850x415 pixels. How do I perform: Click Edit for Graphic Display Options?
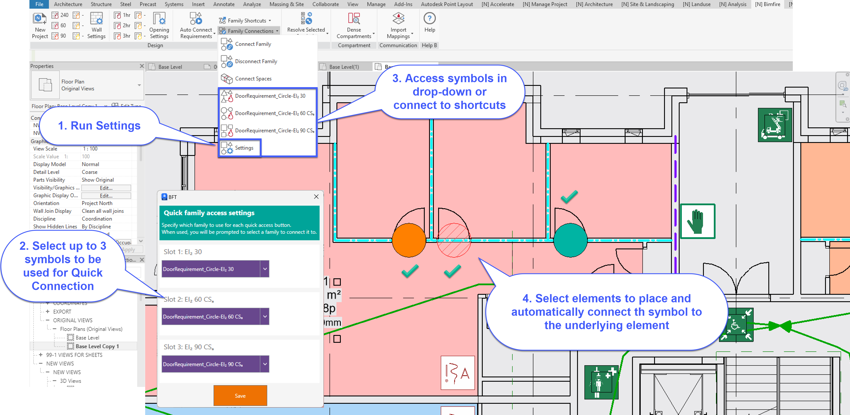coord(106,195)
